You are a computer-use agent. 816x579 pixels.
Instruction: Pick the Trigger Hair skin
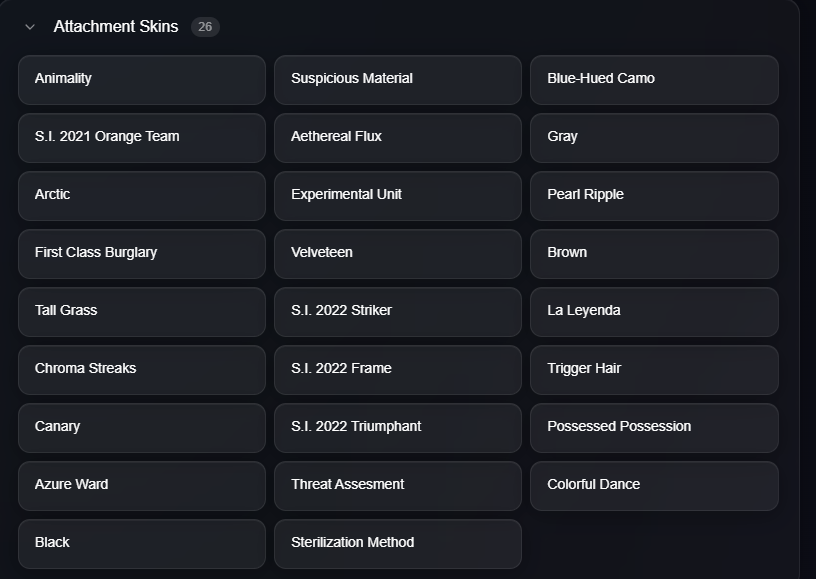point(653,369)
